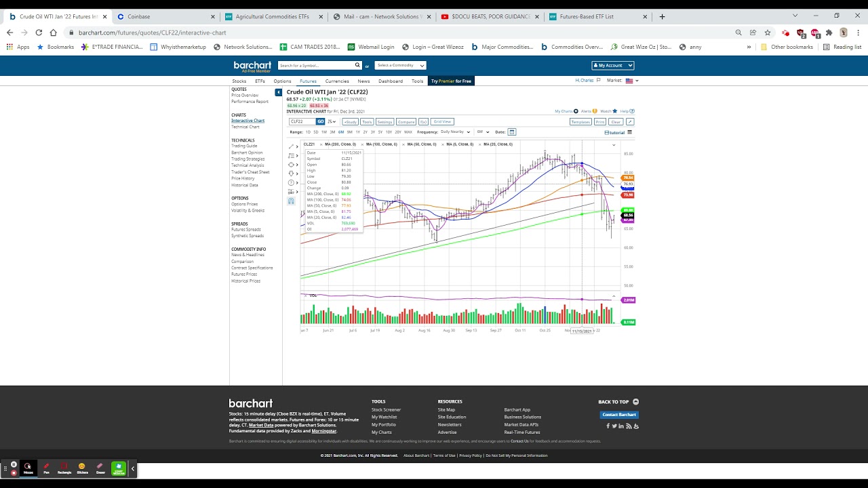The image size is (868, 488).
Task: Click the Grid View button
Action: 442,122
